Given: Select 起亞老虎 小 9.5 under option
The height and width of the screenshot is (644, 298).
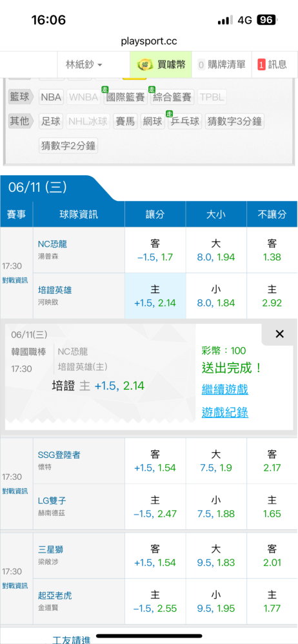Looking at the screenshot, I should pyautogui.click(x=216, y=601).
